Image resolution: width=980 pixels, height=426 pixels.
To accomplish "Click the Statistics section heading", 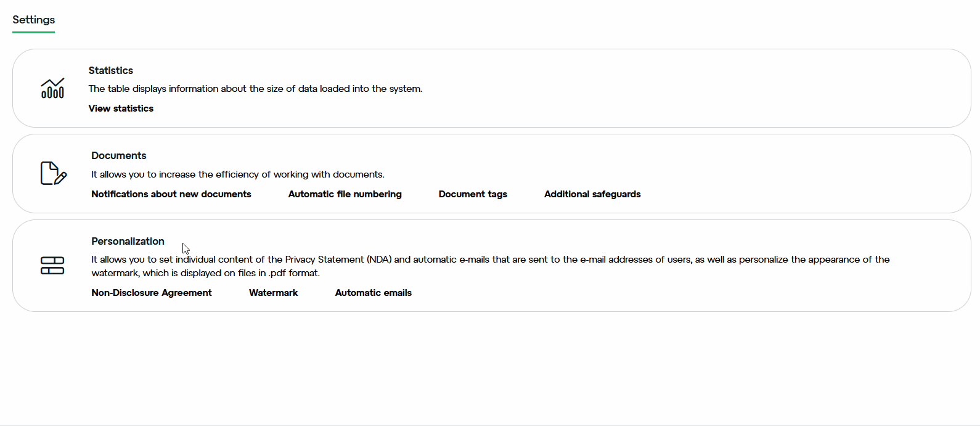I will [111, 70].
